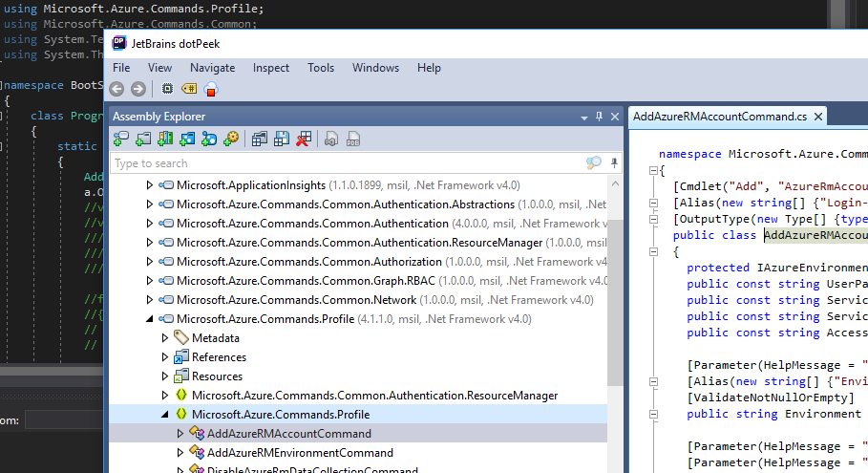868x473 pixels.
Task: Click the pin icon in the search box
Action: (x=614, y=162)
